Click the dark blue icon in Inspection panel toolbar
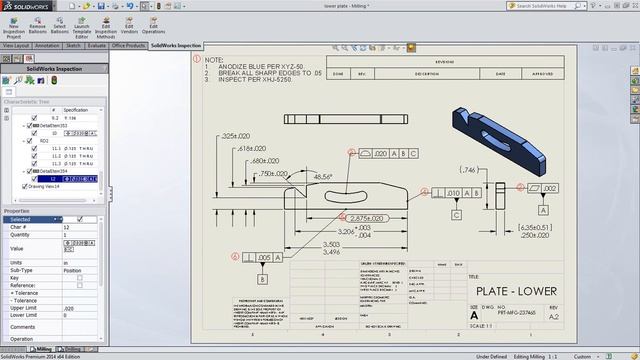Image resolution: width=640 pixels, height=360 pixels. point(41,81)
